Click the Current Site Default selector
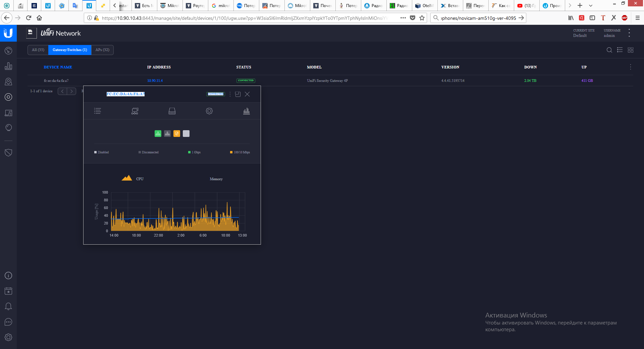 click(x=584, y=33)
